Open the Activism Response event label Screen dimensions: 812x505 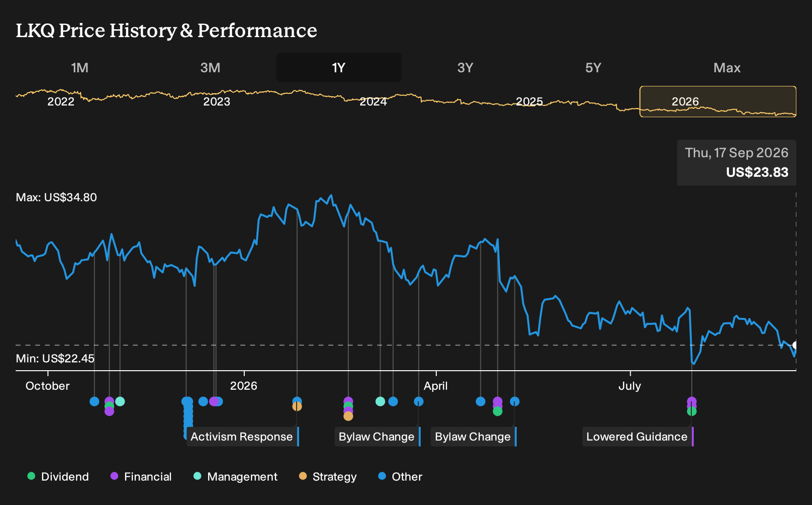[242, 437]
